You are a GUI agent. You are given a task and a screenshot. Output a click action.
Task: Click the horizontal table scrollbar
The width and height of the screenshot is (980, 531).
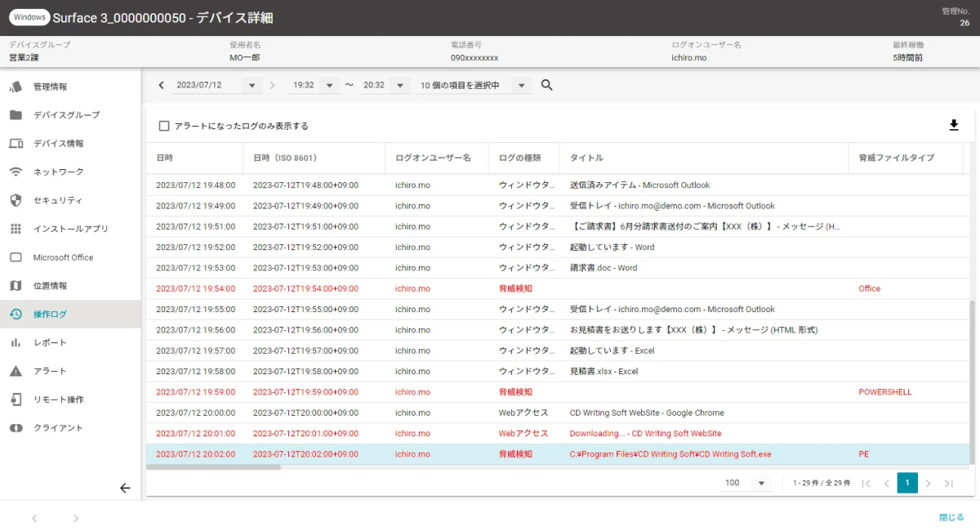point(214,467)
